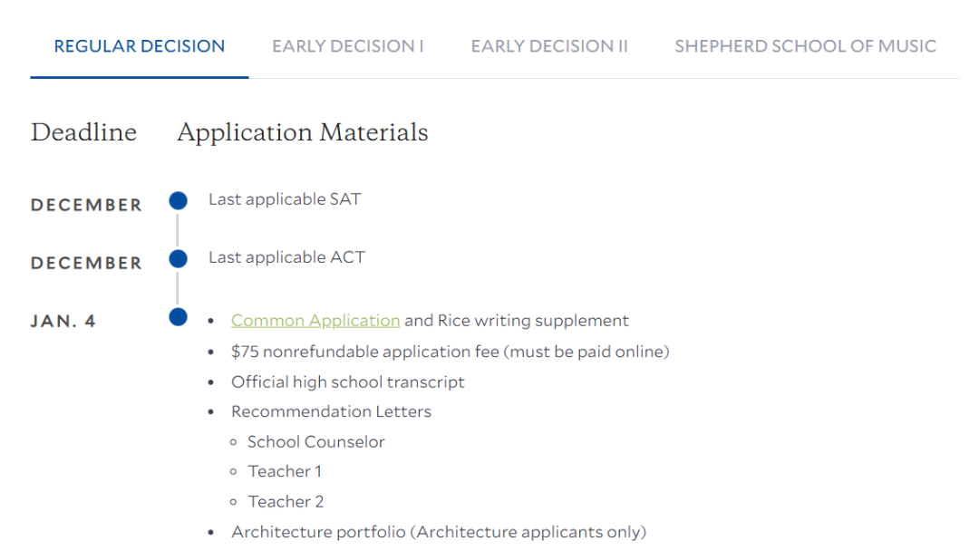The height and width of the screenshot is (560, 979).
Task: Click the JAN. 4 deadline label
Action: [63, 321]
